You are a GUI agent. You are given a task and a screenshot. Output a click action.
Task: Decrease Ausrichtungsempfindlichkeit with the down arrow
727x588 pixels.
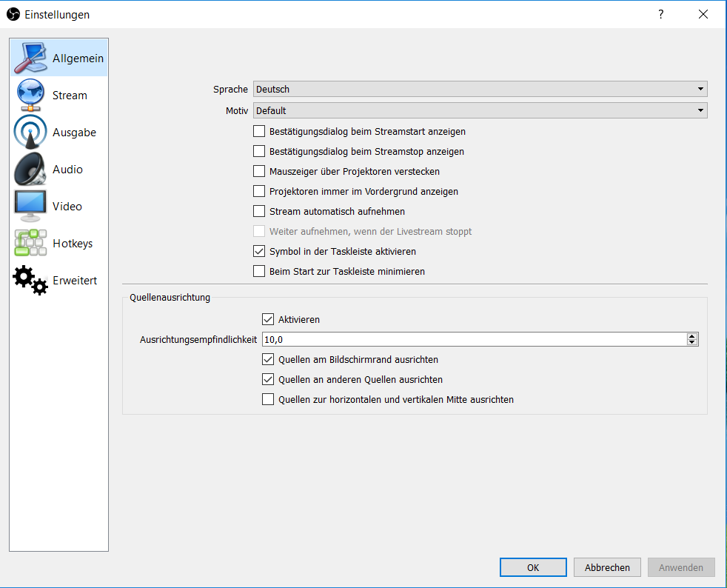click(691, 342)
